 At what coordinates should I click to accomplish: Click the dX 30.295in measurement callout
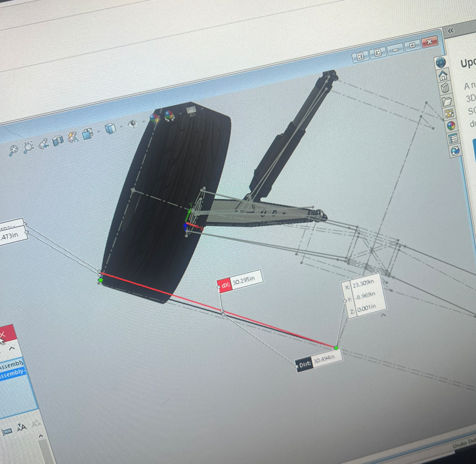pyautogui.click(x=240, y=281)
